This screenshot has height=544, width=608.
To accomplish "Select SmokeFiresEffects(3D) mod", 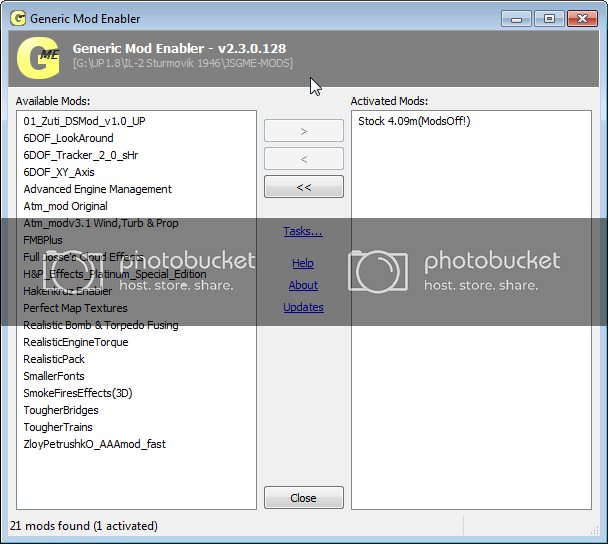I will pos(78,393).
